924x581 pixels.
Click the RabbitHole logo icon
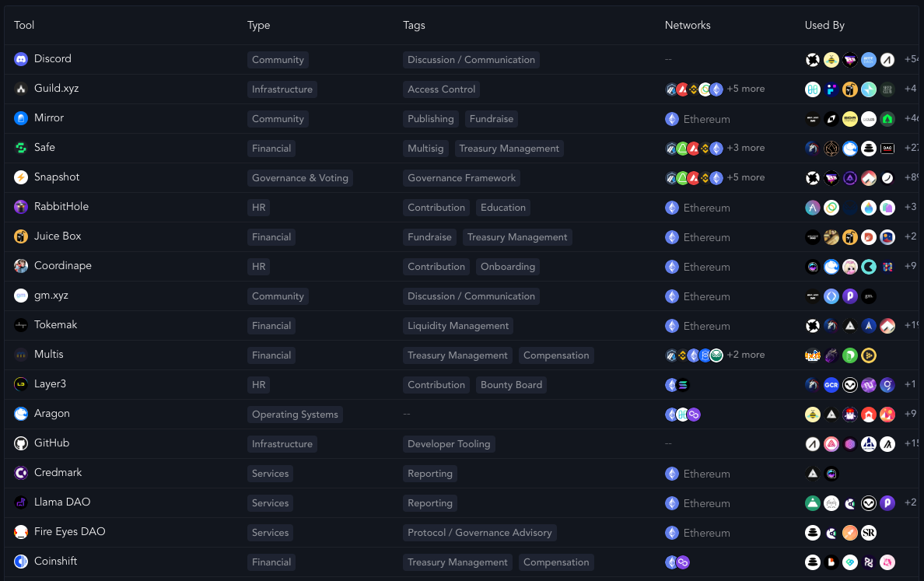(x=21, y=207)
